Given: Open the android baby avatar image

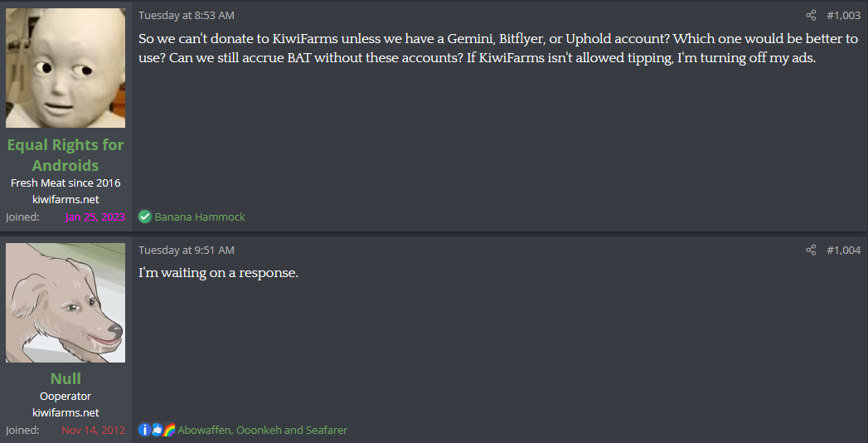Looking at the screenshot, I should (65, 68).
